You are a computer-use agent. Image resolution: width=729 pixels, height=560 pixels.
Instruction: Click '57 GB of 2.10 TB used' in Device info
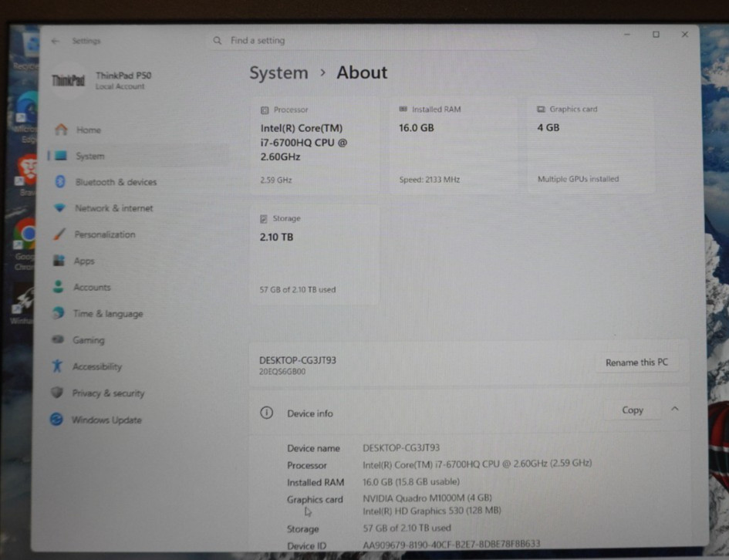click(x=407, y=528)
